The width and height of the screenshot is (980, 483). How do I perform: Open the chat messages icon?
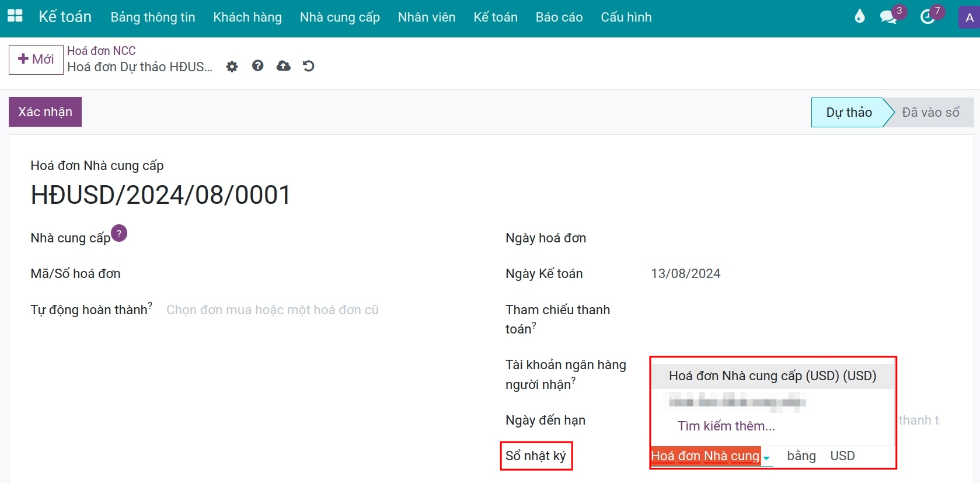[x=888, y=16]
